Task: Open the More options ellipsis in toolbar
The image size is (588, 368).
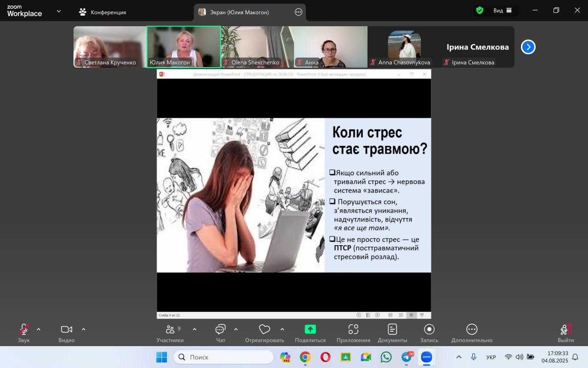Action: pos(472,329)
